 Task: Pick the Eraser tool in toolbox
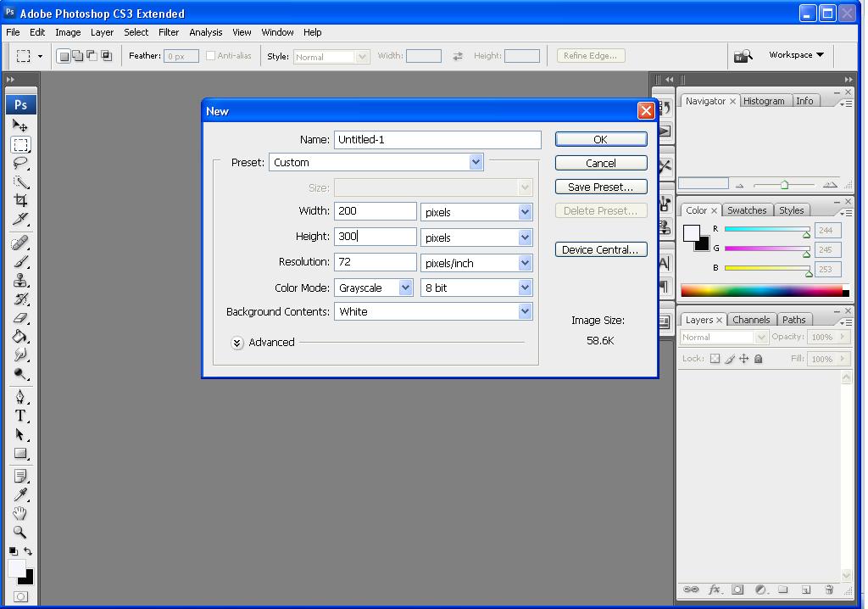(x=20, y=318)
